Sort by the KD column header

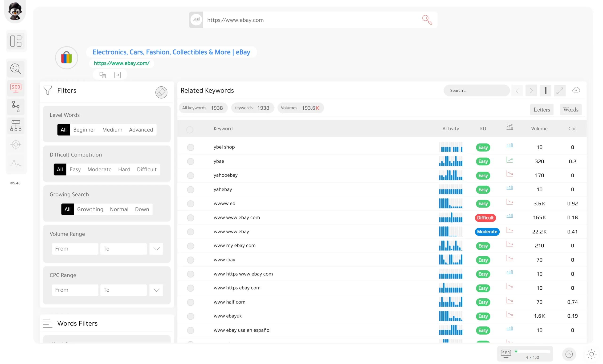pos(483,128)
